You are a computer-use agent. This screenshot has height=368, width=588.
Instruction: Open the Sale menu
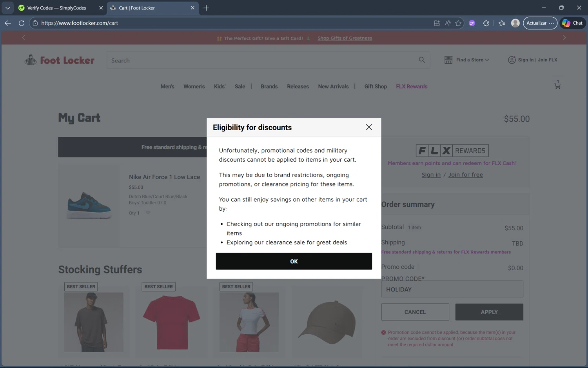point(240,87)
